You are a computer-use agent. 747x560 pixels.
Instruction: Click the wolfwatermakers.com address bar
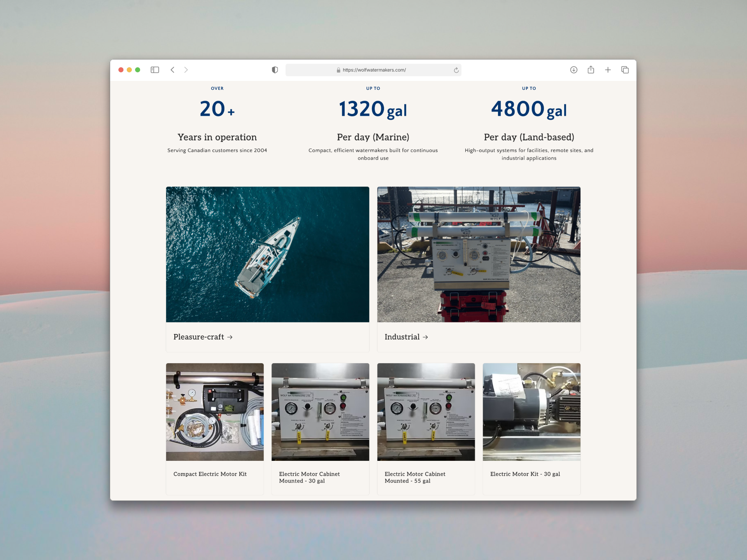[373, 70]
